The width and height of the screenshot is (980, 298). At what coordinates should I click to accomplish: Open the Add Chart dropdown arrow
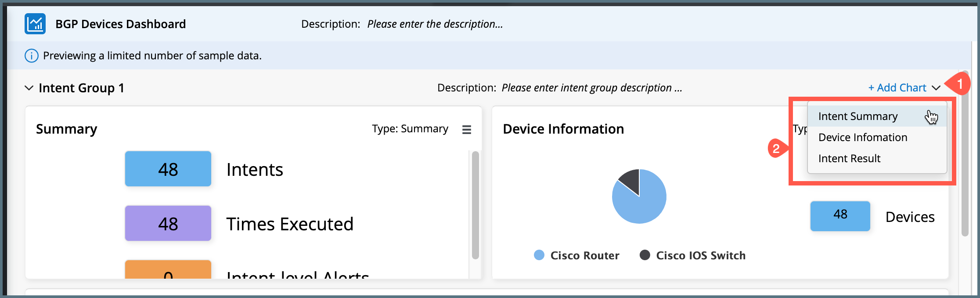[x=936, y=88]
